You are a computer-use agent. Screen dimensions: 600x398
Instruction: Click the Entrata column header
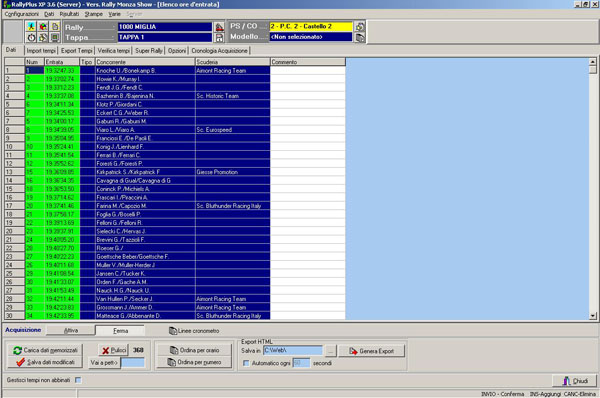point(62,62)
